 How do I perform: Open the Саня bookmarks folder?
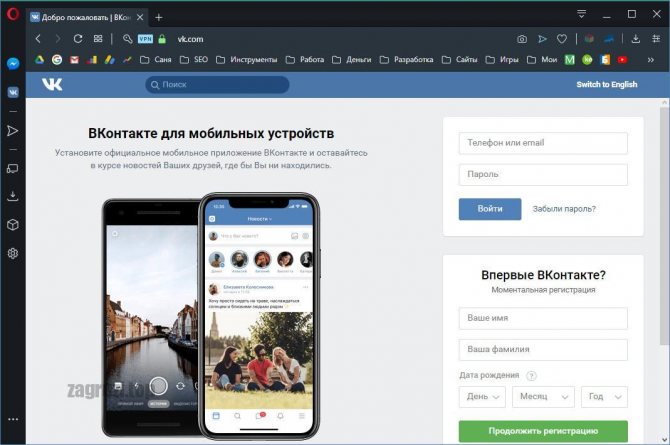(x=156, y=60)
